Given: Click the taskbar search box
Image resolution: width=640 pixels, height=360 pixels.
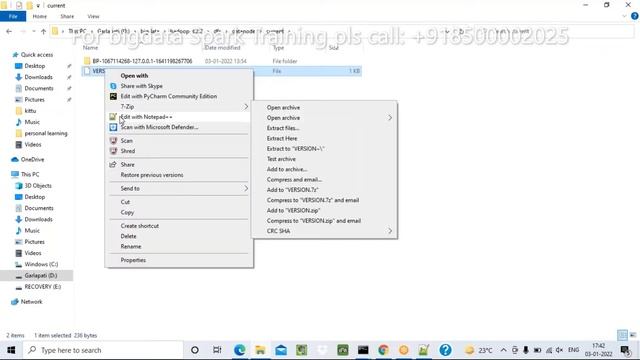Looking at the screenshot, I should pyautogui.click(x=103, y=350).
